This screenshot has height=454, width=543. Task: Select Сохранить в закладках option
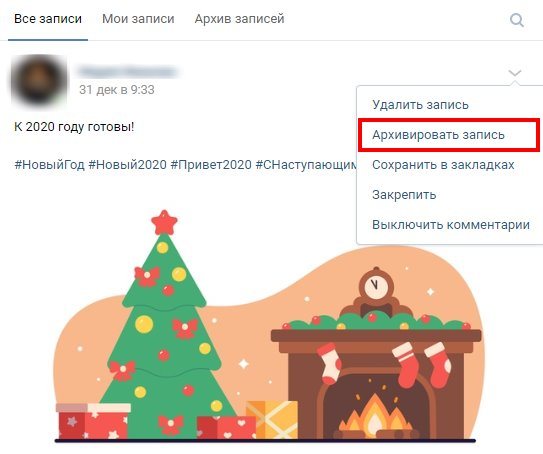(443, 164)
